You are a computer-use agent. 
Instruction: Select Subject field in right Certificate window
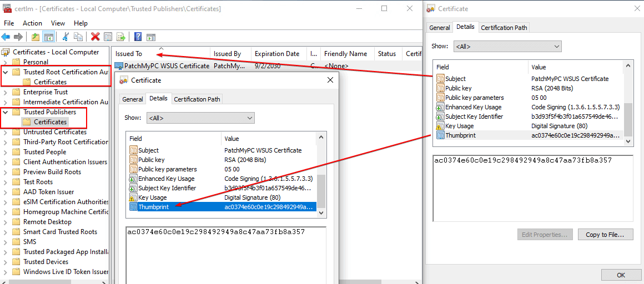pos(529,78)
